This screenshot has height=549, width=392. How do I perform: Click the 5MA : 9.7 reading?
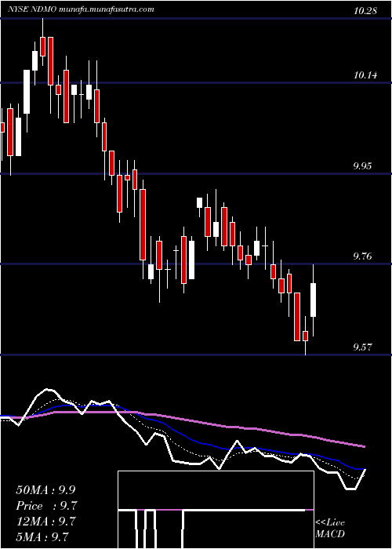click(x=42, y=536)
